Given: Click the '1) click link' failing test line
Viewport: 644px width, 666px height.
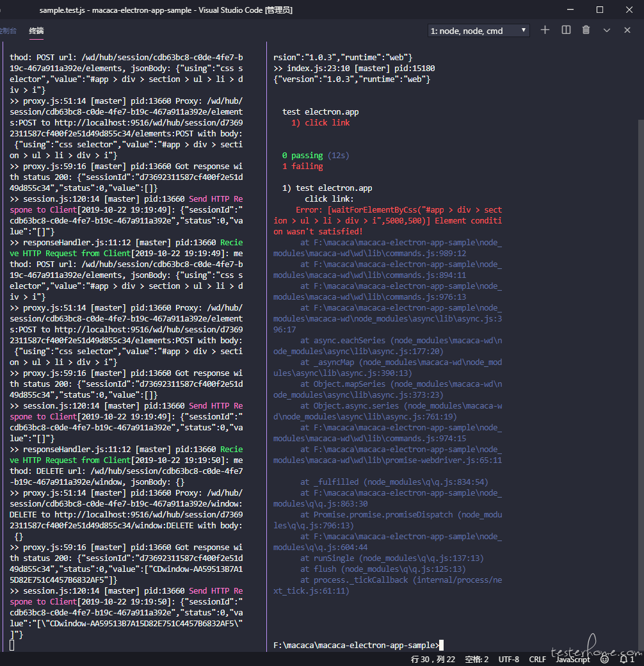Looking at the screenshot, I should point(321,123).
